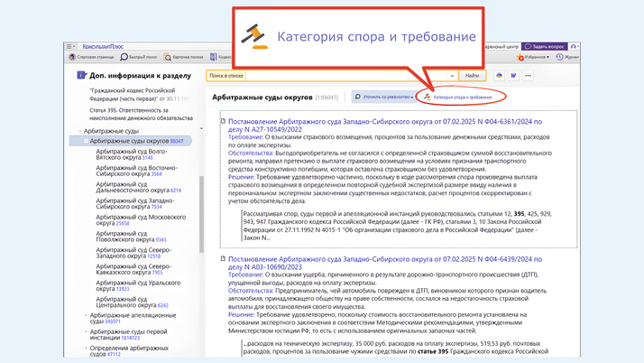Open Стартовая страница from toolbar
The height and width of the screenshot is (363, 644).
(91, 57)
